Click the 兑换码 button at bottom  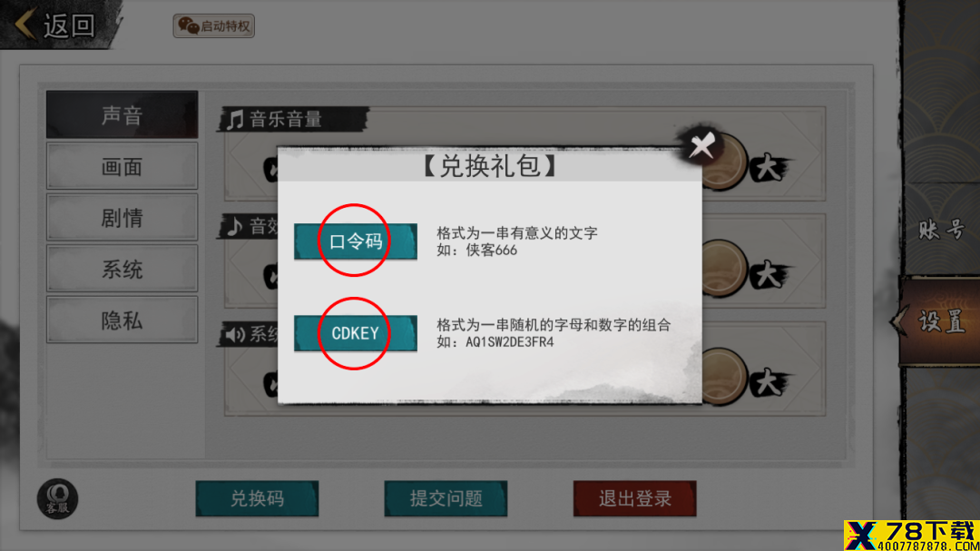pos(257,498)
